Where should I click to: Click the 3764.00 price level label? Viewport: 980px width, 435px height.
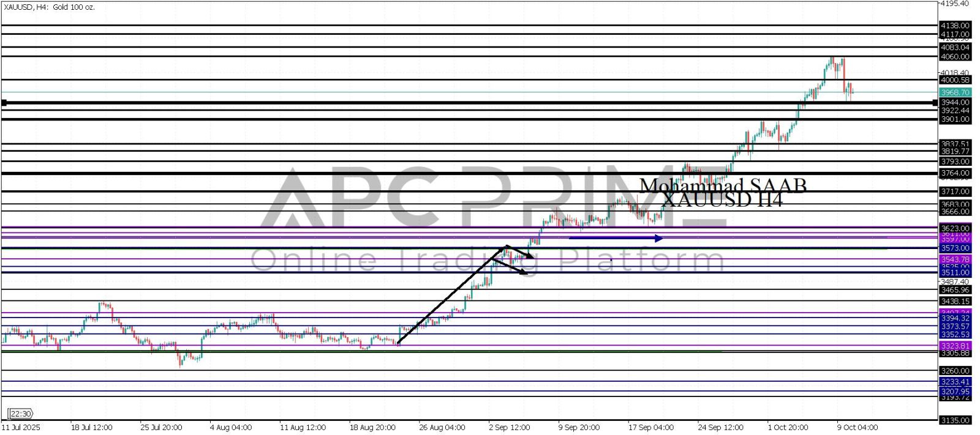[955, 173]
